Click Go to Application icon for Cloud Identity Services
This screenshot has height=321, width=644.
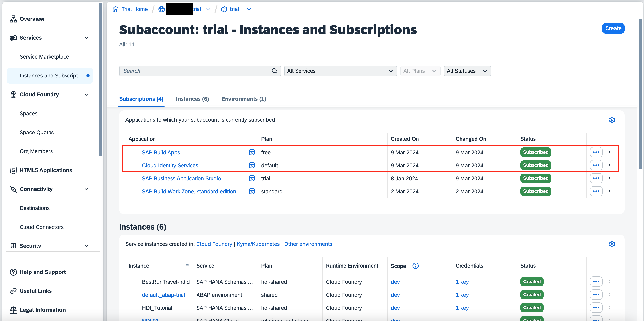point(252,165)
